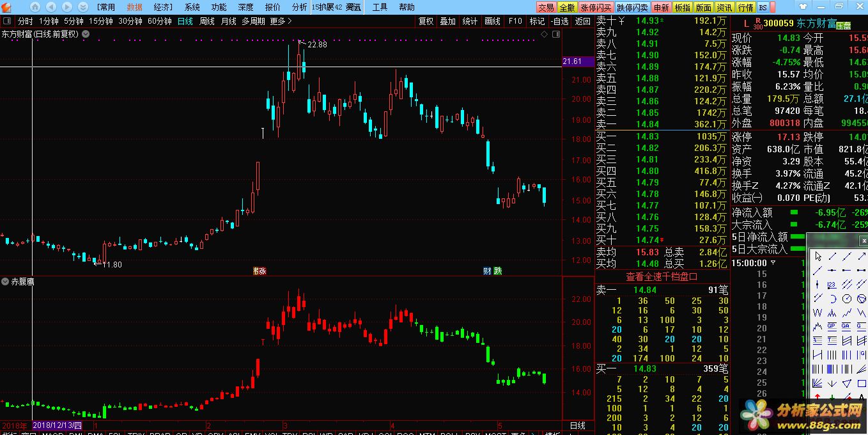Select the fan lines drawing tool
The width and height of the screenshot is (868, 435).
[x=818, y=383]
